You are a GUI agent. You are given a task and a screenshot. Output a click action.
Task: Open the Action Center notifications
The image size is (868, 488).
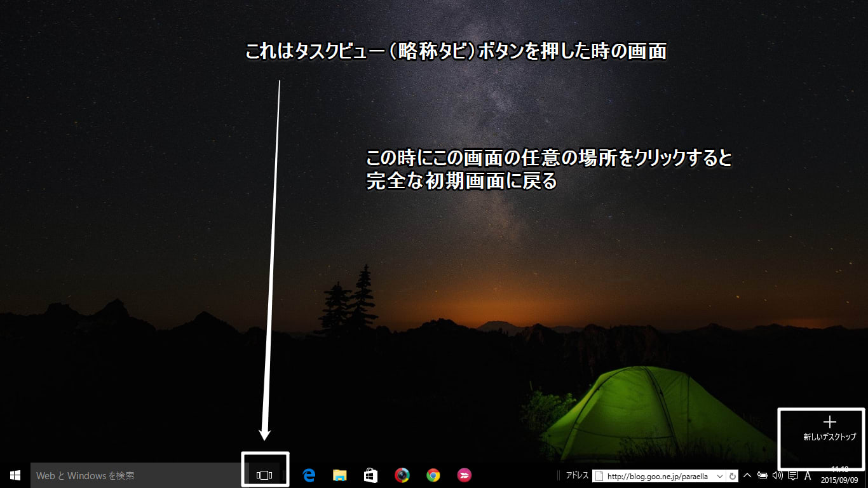(x=792, y=475)
